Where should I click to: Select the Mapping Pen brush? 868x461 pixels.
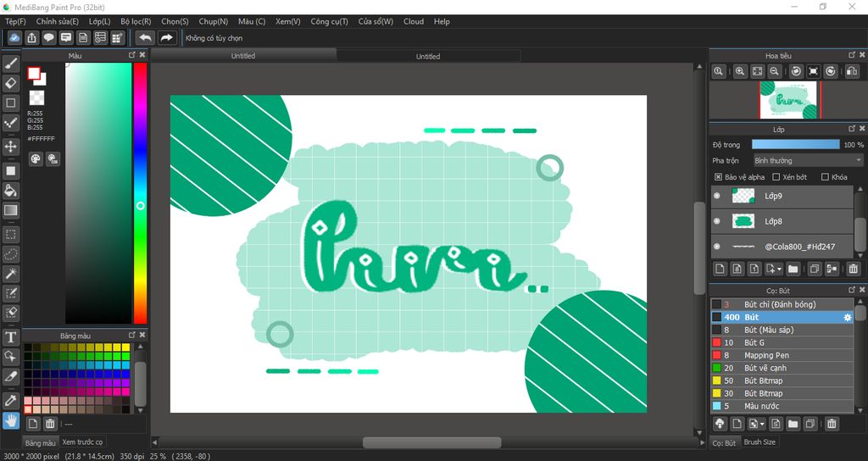pyautogui.click(x=782, y=355)
